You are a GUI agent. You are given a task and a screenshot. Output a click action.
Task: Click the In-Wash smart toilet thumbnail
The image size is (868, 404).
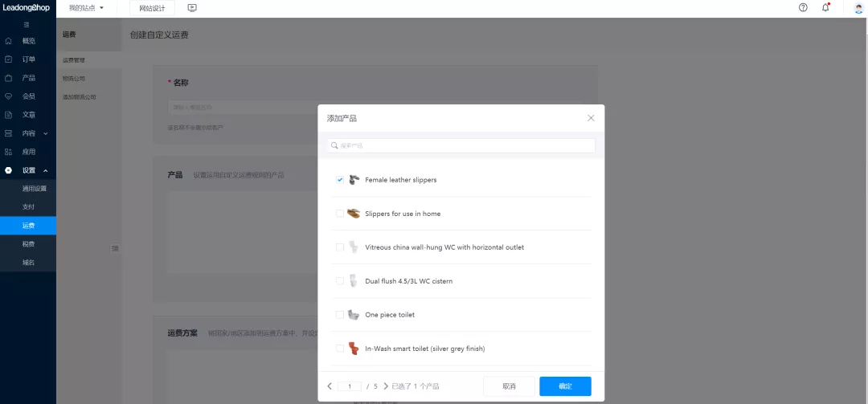click(354, 349)
